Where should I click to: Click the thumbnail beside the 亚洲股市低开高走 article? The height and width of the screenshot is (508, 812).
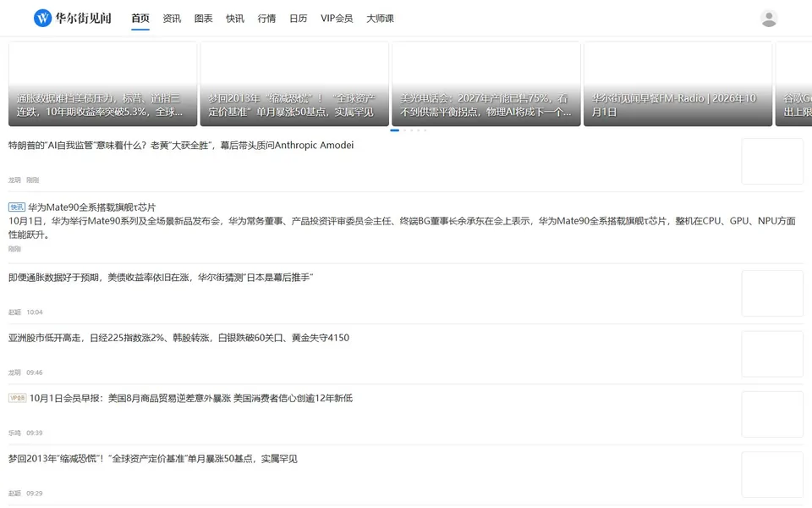(x=772, y=354)
